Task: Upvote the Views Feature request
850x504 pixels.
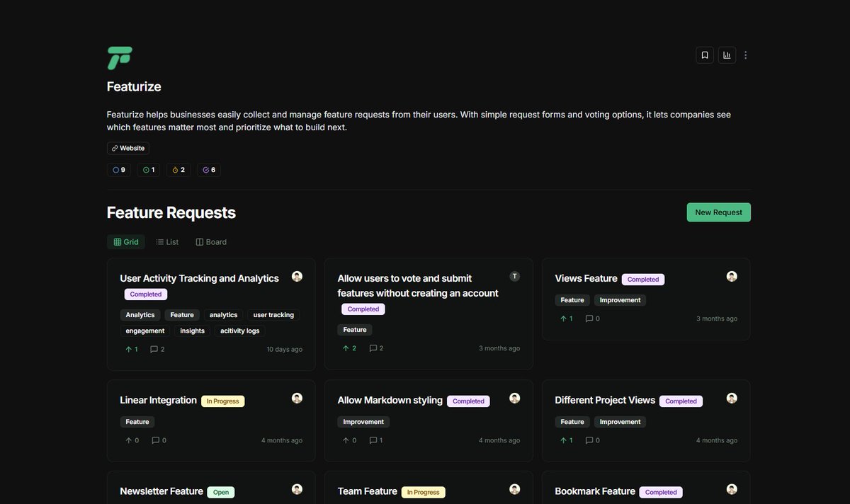Action: pyautogui.click(x=566, y=319)
